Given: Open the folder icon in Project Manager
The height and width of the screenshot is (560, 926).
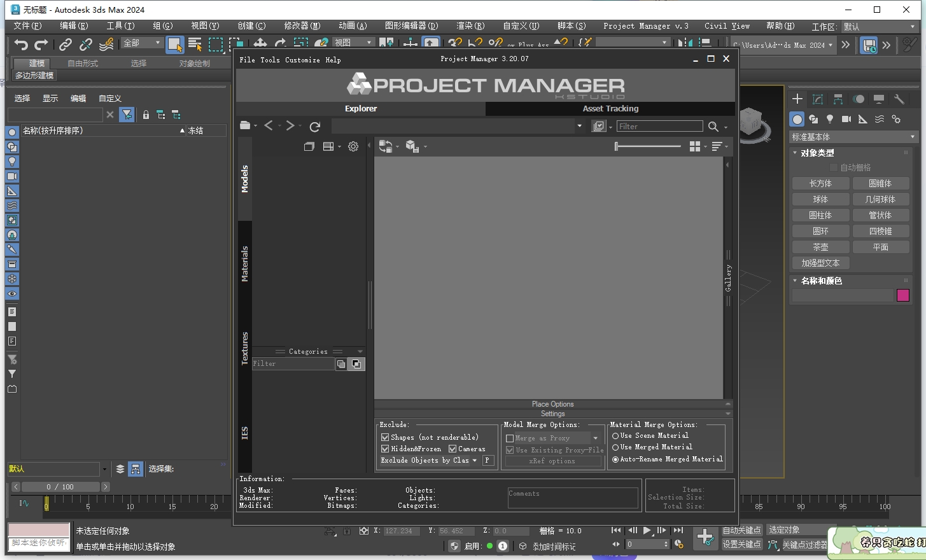Looking at the screenshot, I should pos(245,125).
